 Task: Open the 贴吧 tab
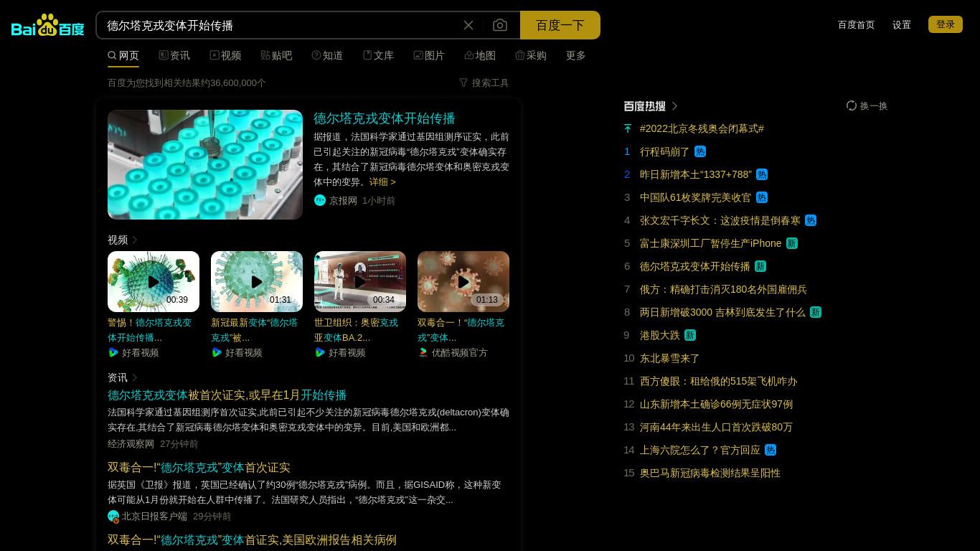tap(276, 55)
